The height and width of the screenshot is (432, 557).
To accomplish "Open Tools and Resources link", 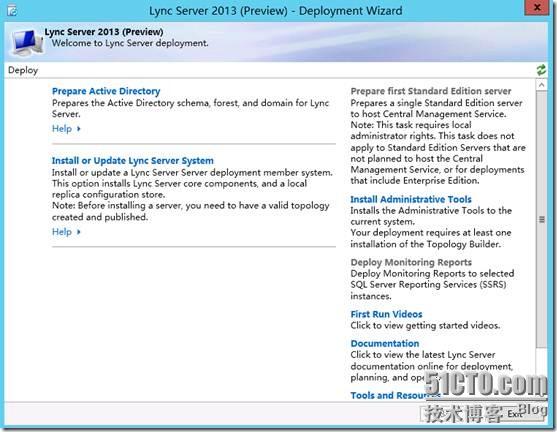I will point(395,395).
